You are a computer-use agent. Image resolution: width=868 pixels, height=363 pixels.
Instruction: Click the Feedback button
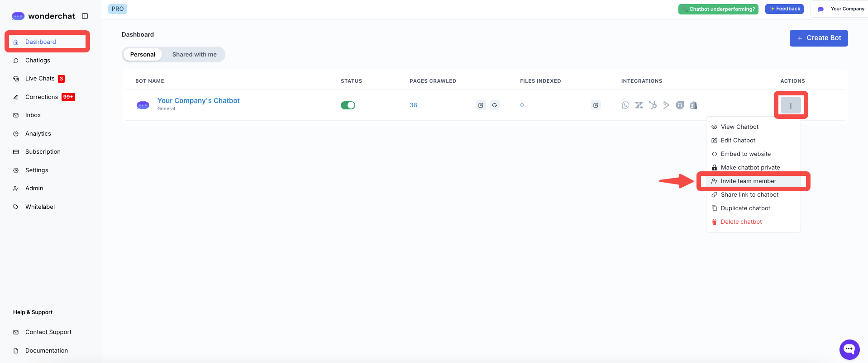[784, 9]
